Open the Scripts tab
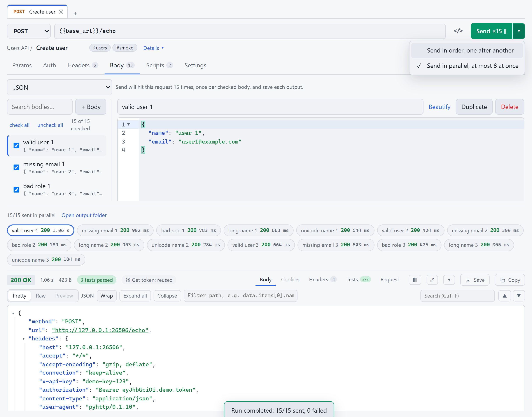This screenshot has width=532, height=417. (x=159, y=65)
